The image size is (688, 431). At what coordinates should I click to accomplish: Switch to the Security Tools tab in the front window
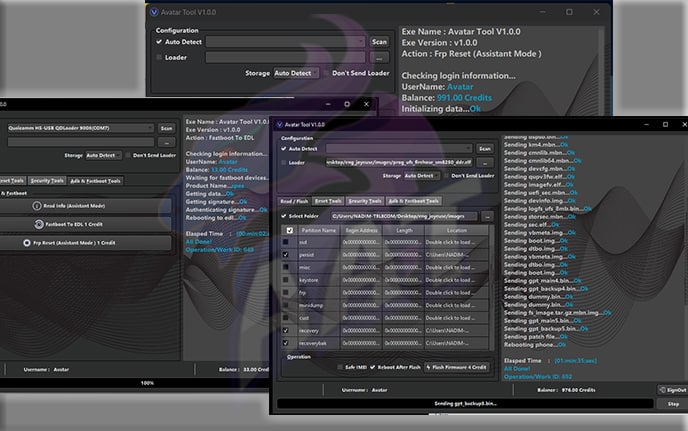[365, 201]
